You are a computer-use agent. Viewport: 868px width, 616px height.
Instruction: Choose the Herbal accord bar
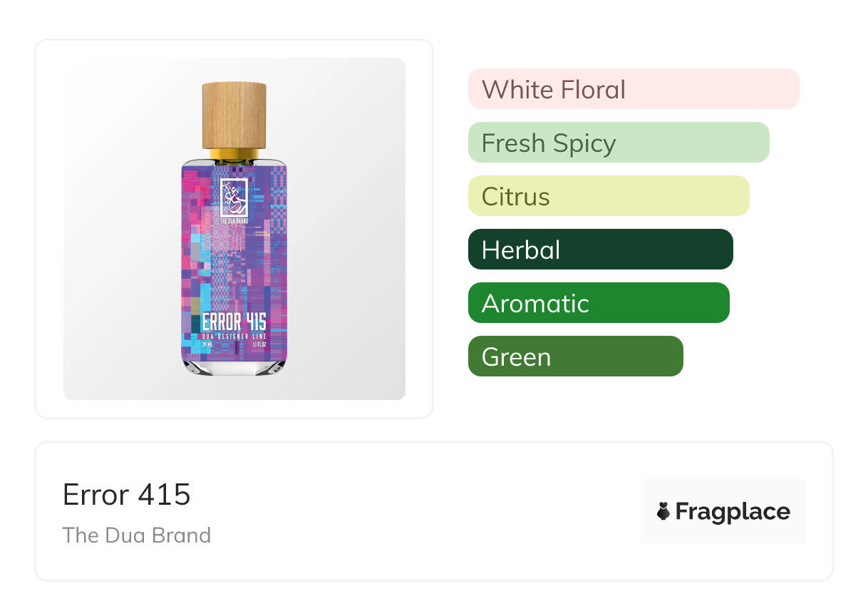(x=600, y=250)
